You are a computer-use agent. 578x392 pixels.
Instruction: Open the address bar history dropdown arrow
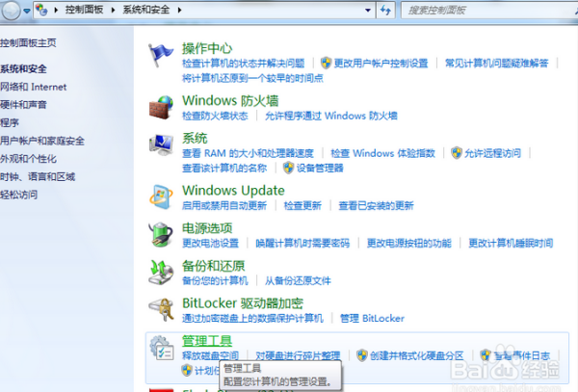point(368,11)
